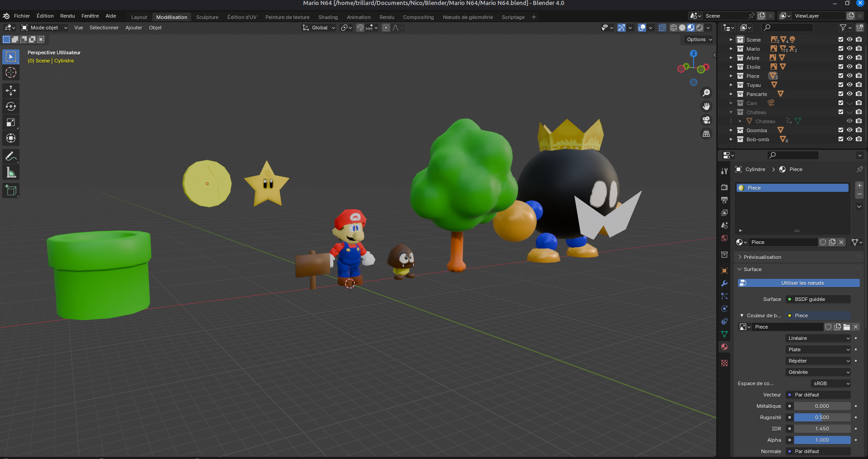868x459 pixels.
Task: Toggle snapping magnet in the header
Action: (x=360, y=28)
